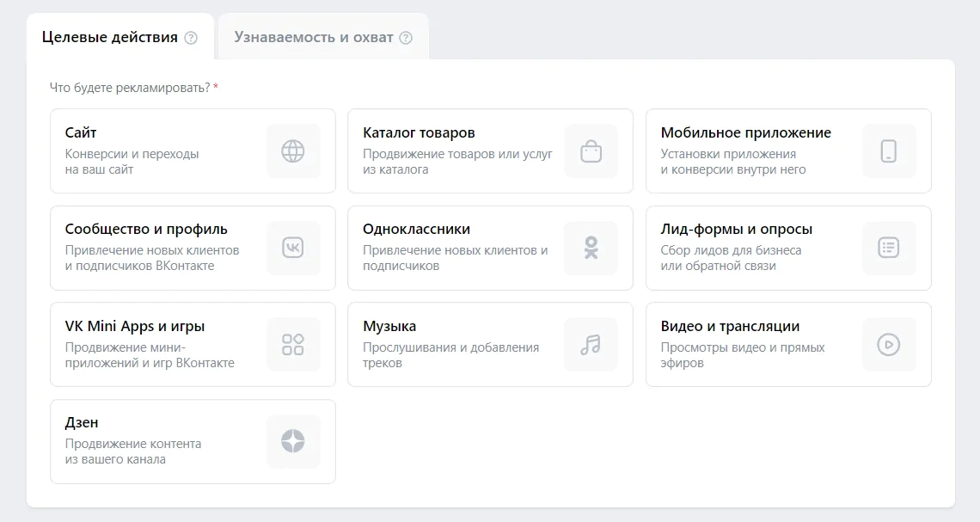The height and width of the screenshot is (522, 980).
Task: Click the VK logo icon for Сообщество и профиль
Action: pyautogui.click(x=293, y=248)
